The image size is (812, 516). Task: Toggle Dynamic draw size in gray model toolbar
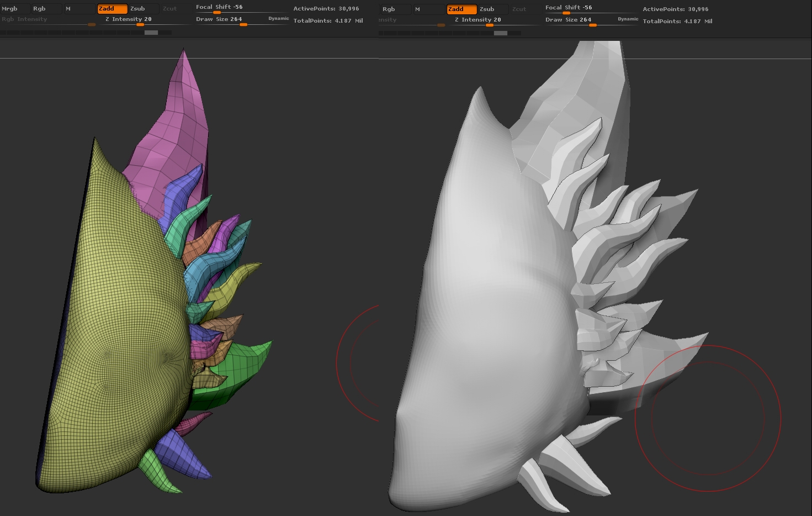click(x=628, y=19)
